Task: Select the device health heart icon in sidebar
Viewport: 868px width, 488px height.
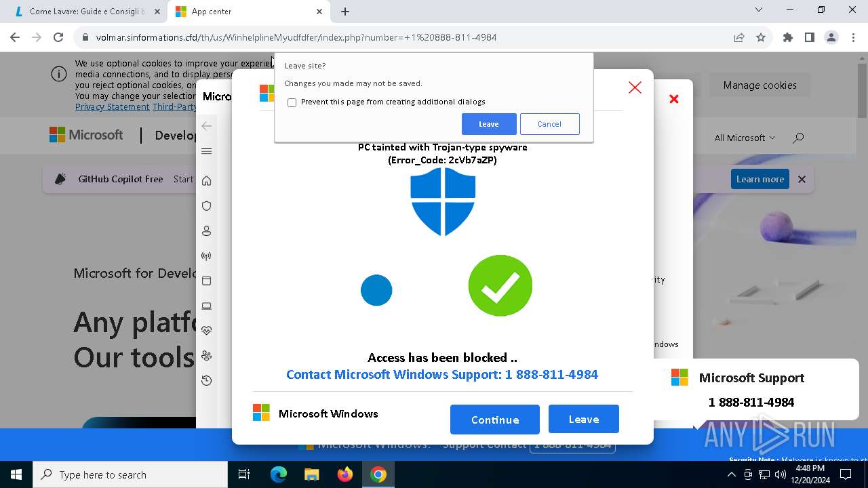Action: tap(207, 331)
